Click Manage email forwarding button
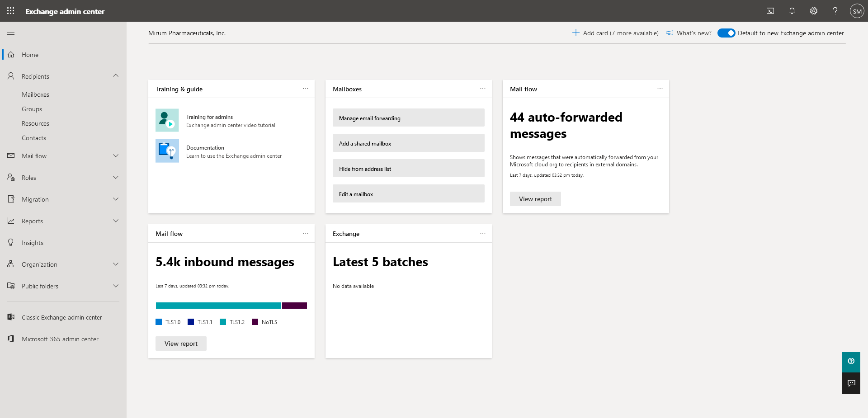868x419 pixels. coord(409,118)
